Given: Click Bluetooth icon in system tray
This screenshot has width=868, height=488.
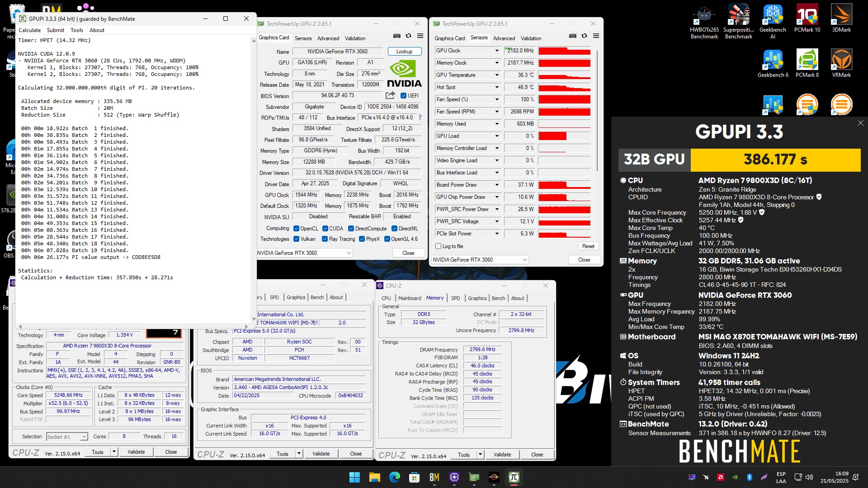Looking at the screenshot, I should pyautogui.click(x=749, y=477).
